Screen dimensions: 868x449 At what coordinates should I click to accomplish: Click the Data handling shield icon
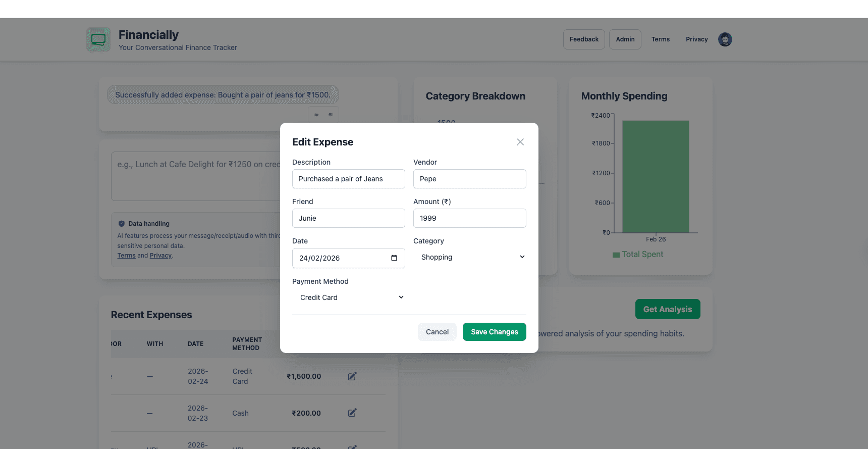pyautogui.click(x=122, y=224)
